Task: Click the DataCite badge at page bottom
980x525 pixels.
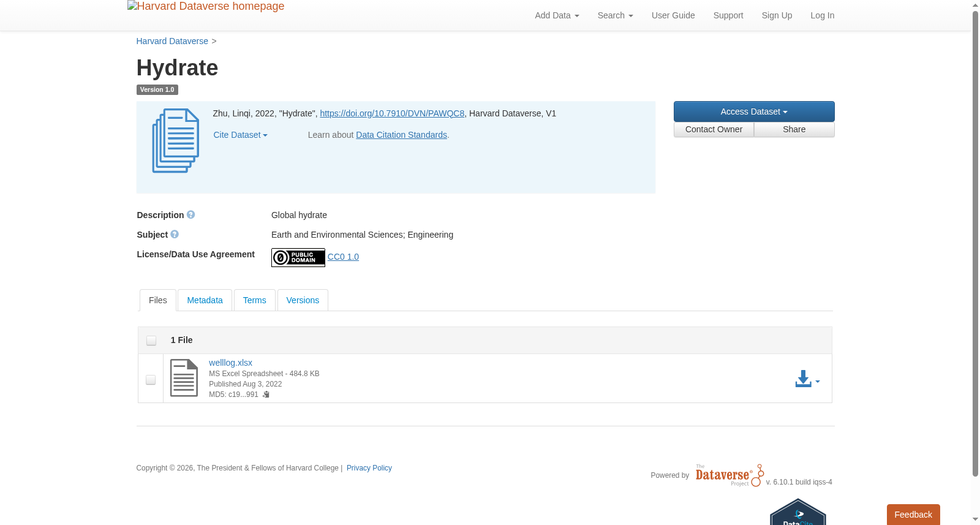Action: click(798, 512)
